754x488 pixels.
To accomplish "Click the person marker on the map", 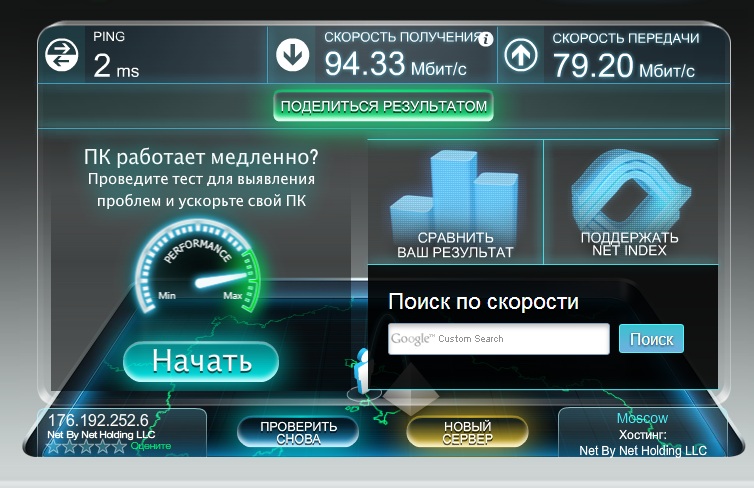I will tap(361, 368).
